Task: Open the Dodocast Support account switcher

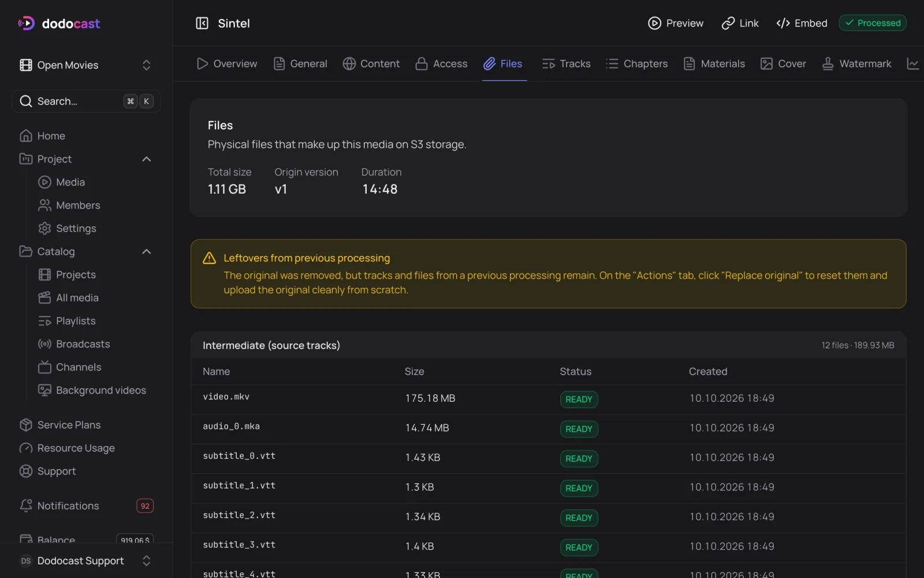Action: (x=86, y=561)
